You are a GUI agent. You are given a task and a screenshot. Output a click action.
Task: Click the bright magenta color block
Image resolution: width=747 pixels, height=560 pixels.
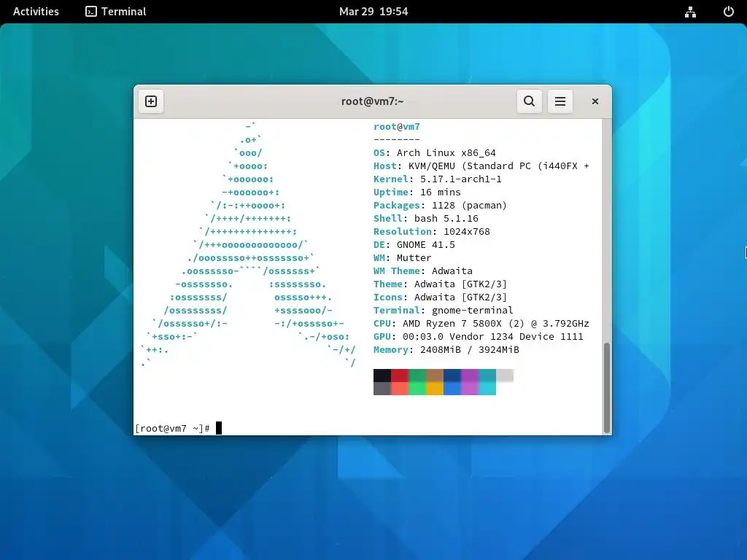click(470, 389)
